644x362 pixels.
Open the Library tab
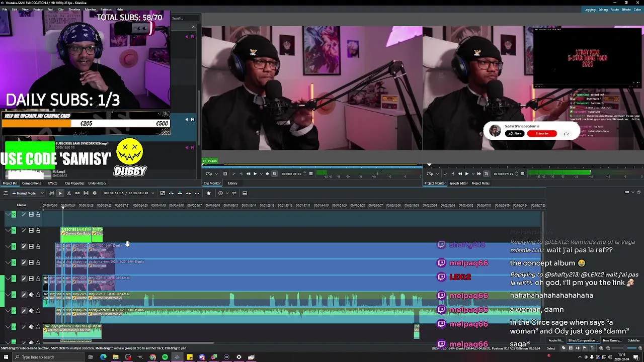tap(232, 184)
